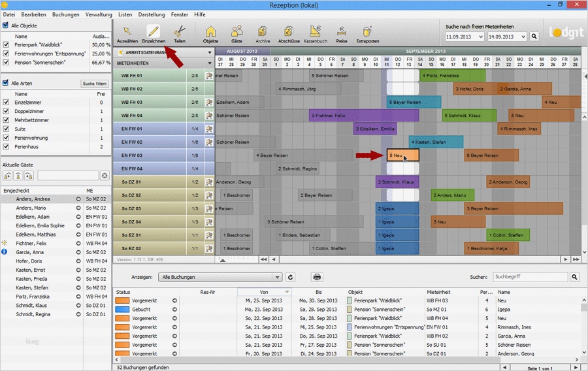The height and width of the screenshot is (371, 588).
Task: Uncheck Pension "Sonnenschein"
Action: pos(6,62)
